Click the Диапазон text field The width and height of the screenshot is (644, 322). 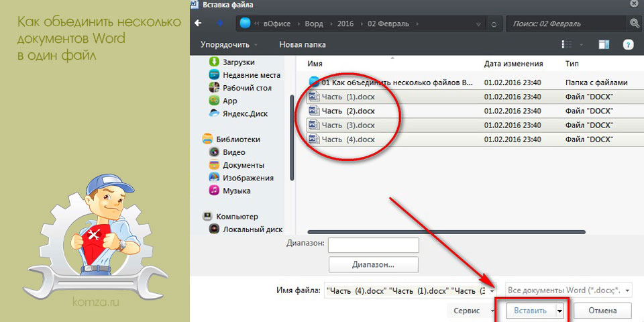tap(374, 245)
